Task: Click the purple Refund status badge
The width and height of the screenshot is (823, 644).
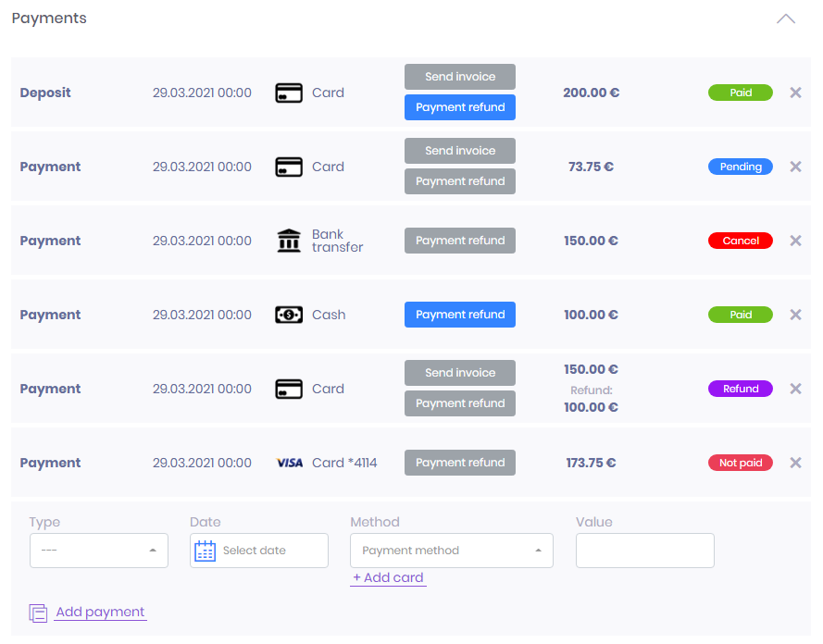Action: [740, 389]
